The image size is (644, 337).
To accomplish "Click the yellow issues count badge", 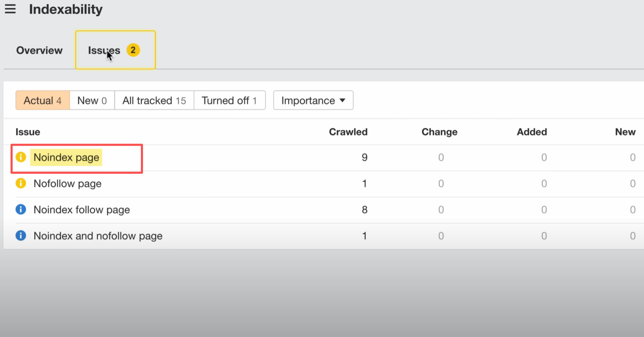I will pyautogui.click(x=133, y=50).
